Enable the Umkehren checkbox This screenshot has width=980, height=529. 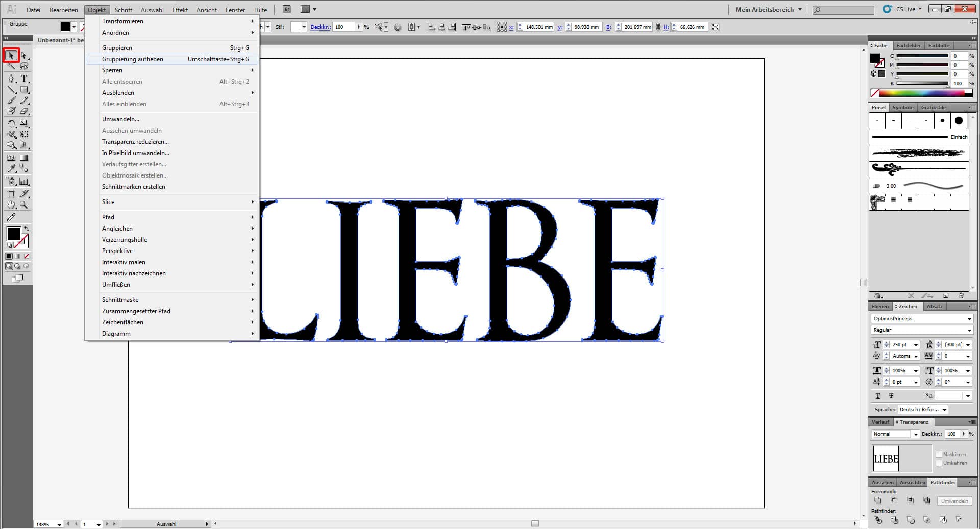click(x=939, y=463)
